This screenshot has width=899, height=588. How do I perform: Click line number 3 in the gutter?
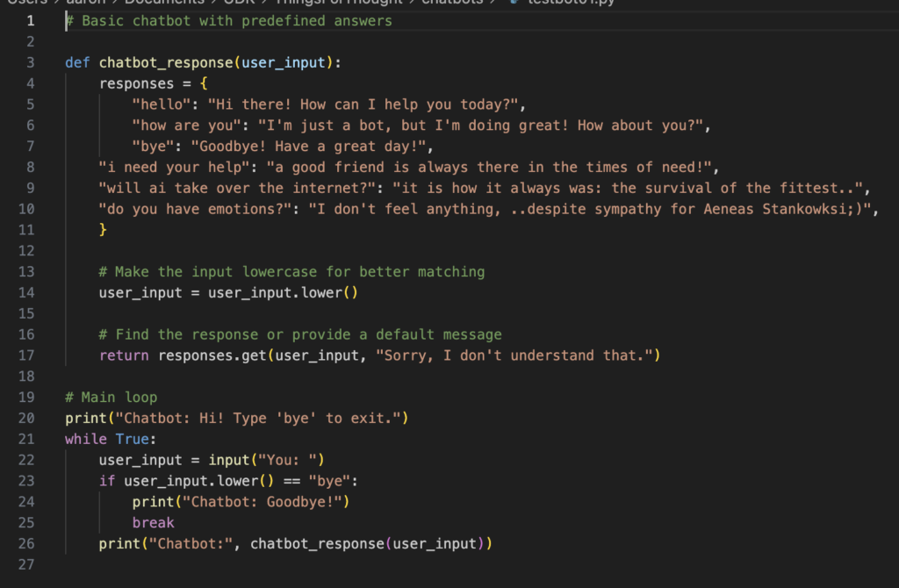(x=30, y=62)
